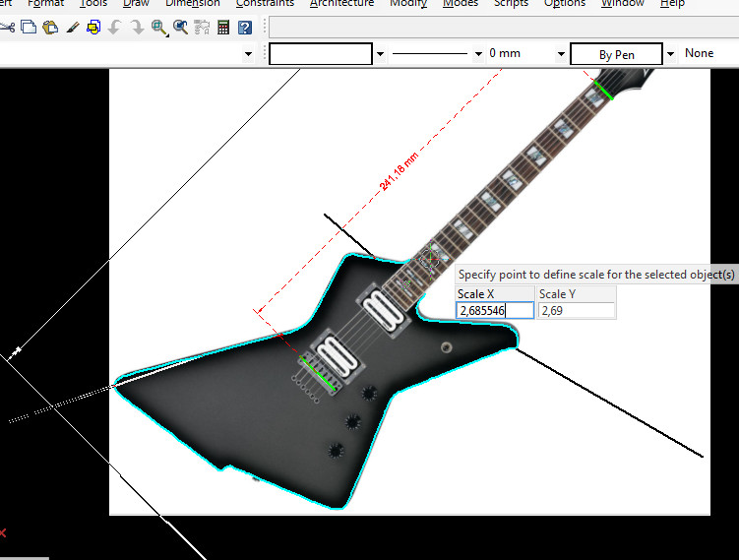Expand the By Pen brush dropdown arrow
The height and width of the screenshot is (560, 739).
(x=670, y=54)
